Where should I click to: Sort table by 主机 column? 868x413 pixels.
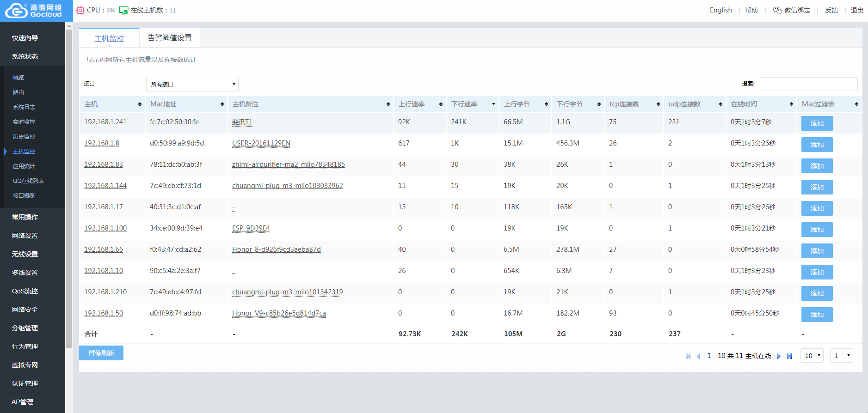click(113, 104)
